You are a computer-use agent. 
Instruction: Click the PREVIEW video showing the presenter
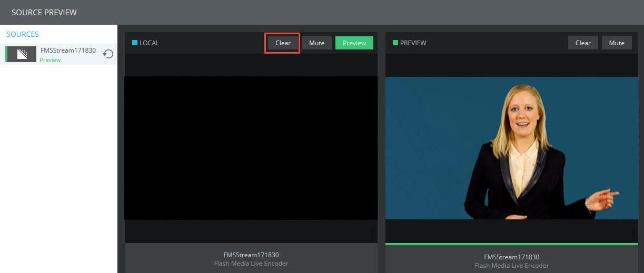tap(511, 148)
